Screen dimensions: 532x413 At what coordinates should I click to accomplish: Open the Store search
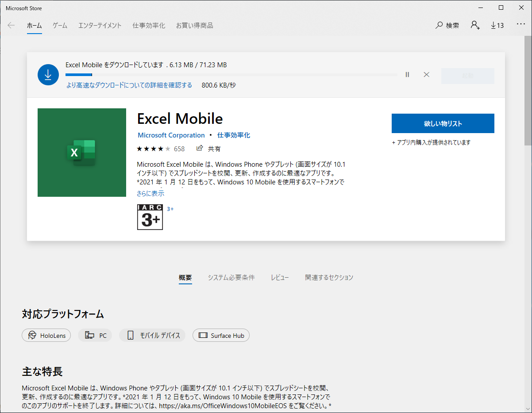[x=447, y=25]
